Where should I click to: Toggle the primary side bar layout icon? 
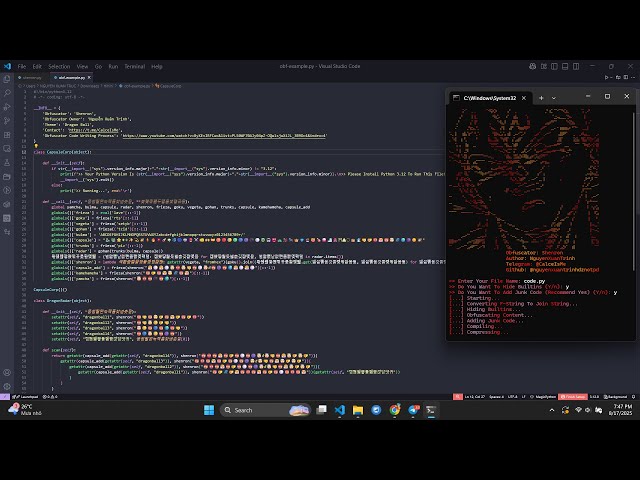click(x=554, y=66)
